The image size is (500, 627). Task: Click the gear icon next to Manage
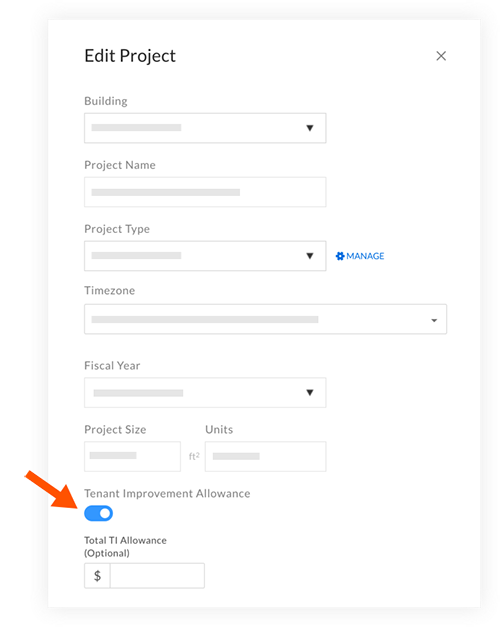click(340, 256)
